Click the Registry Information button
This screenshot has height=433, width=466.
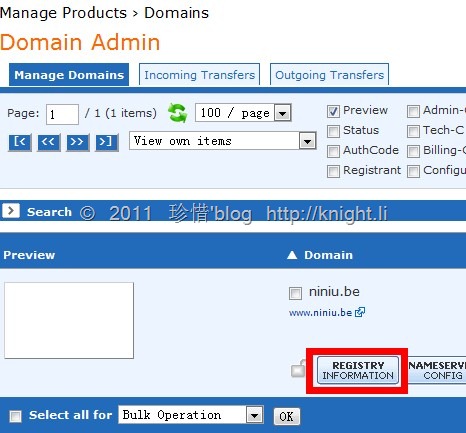click(358, 370)
